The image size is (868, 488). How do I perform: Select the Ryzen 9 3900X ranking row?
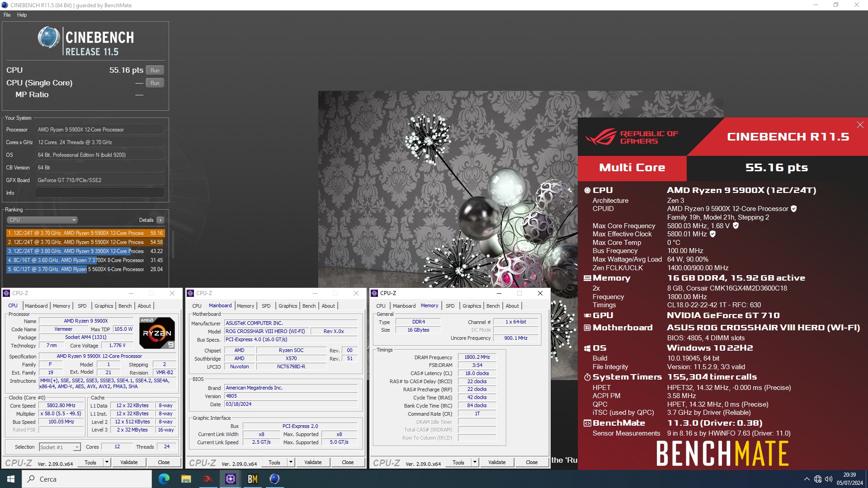coord(85,251)
